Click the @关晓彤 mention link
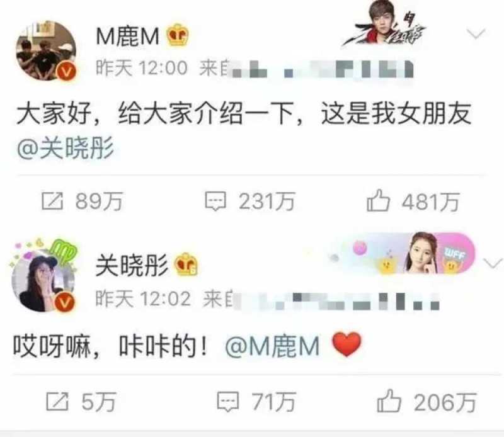Screen dimensions: 504x437 [66, 148]
